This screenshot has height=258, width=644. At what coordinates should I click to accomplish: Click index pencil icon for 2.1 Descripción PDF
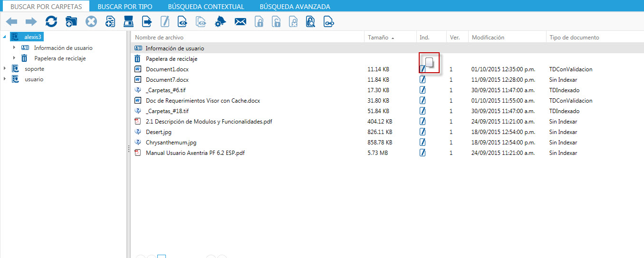(x=423, y=122)
